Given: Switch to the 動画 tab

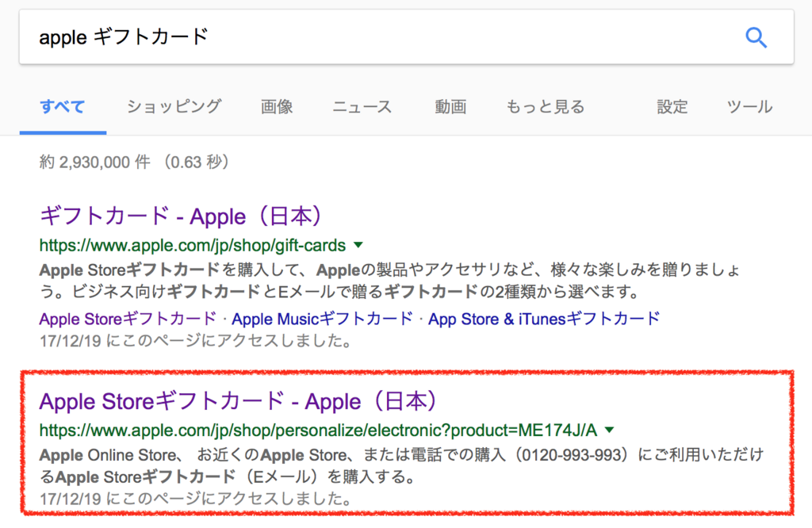Looking at the screenshot, I should (450, 107).
